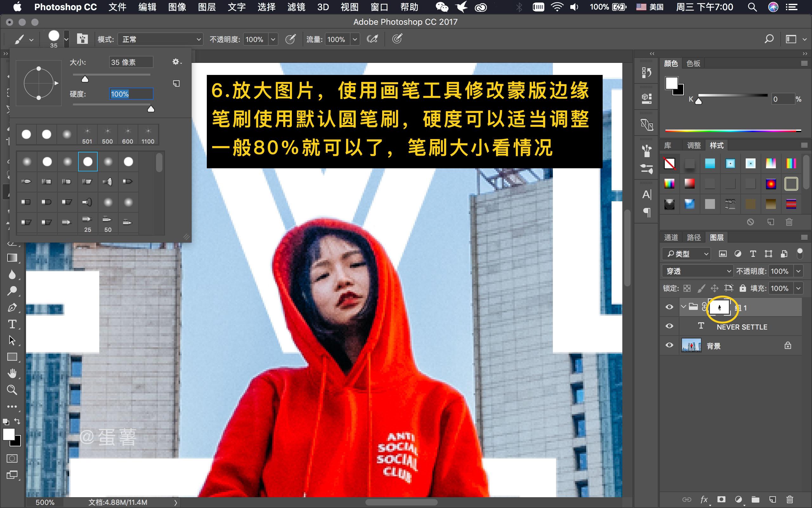Open WeChat menu bar icon
The width and height of the screenshot is (812, 508).
(442, 7)
